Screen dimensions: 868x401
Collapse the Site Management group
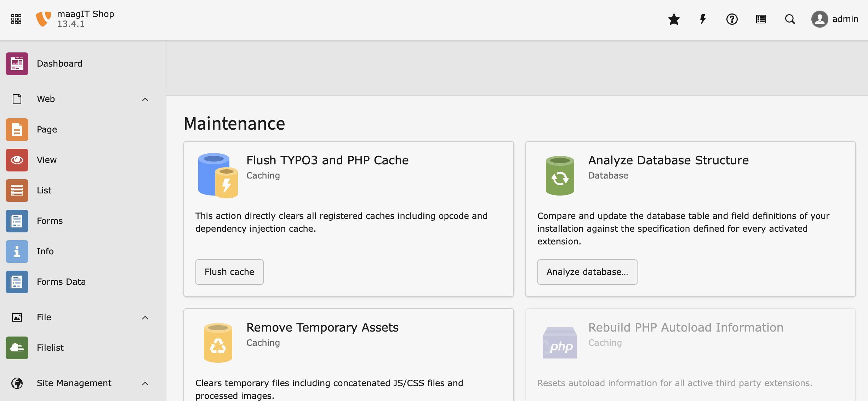[145, 384]
